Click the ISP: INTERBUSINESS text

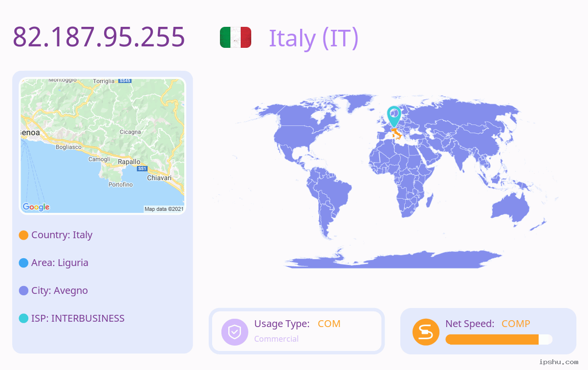pyautogui.click(x=78, y=318)
